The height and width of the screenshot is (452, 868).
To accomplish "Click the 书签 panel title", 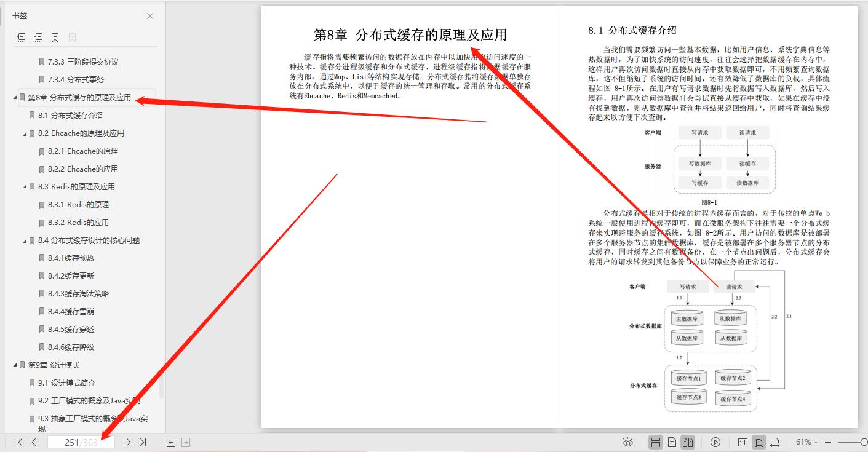I will [20, 16].
